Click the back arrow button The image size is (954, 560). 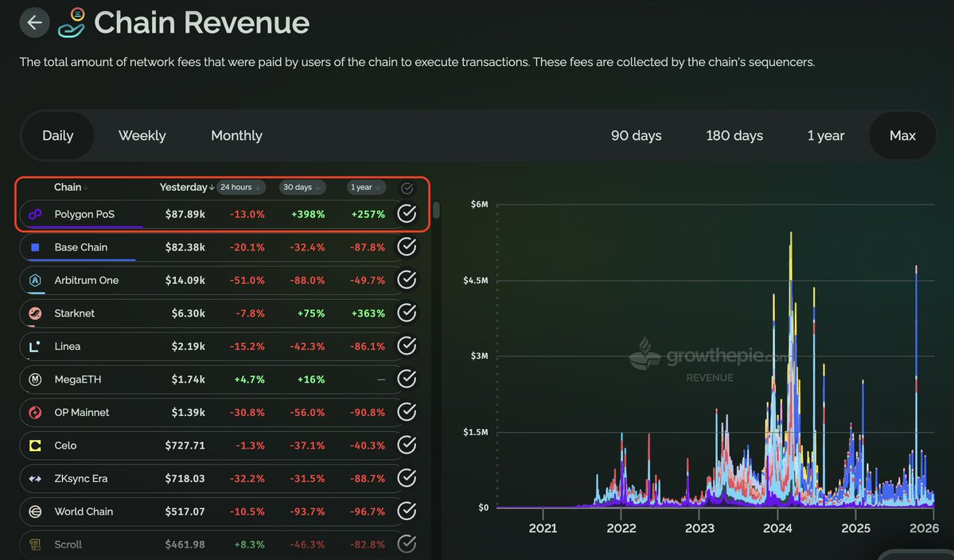[x=35, y=22]
